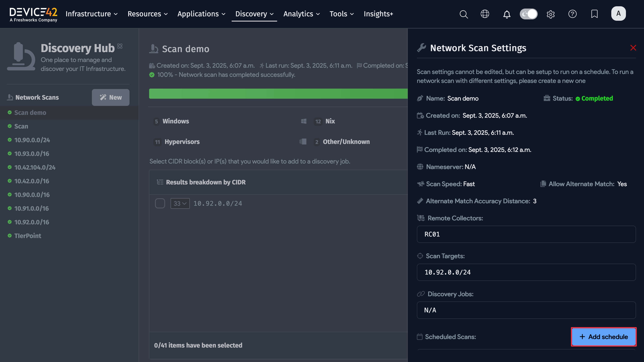Click the globe icon in the top bar
Image resolution: width=644 pixels, height=362 pixels.
485,14
